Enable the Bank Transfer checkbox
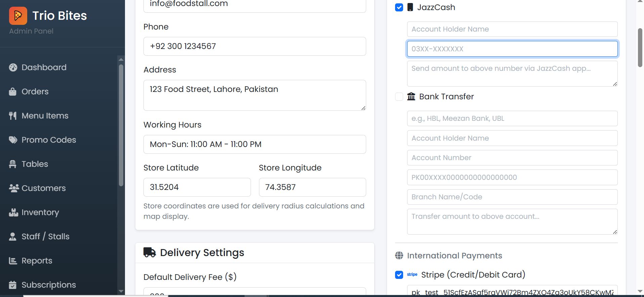The width and height of the screenshot is (644, 297). (x=399, y=97)
